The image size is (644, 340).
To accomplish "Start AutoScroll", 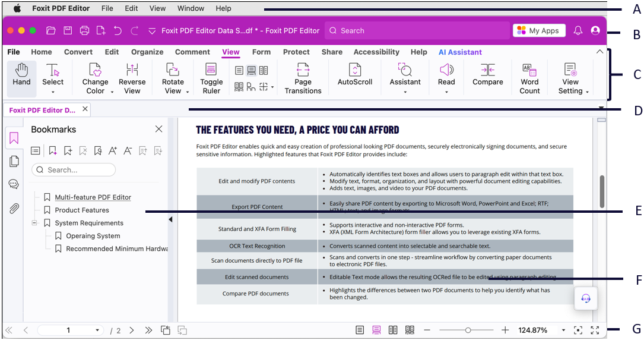I will tap(355, 74).
